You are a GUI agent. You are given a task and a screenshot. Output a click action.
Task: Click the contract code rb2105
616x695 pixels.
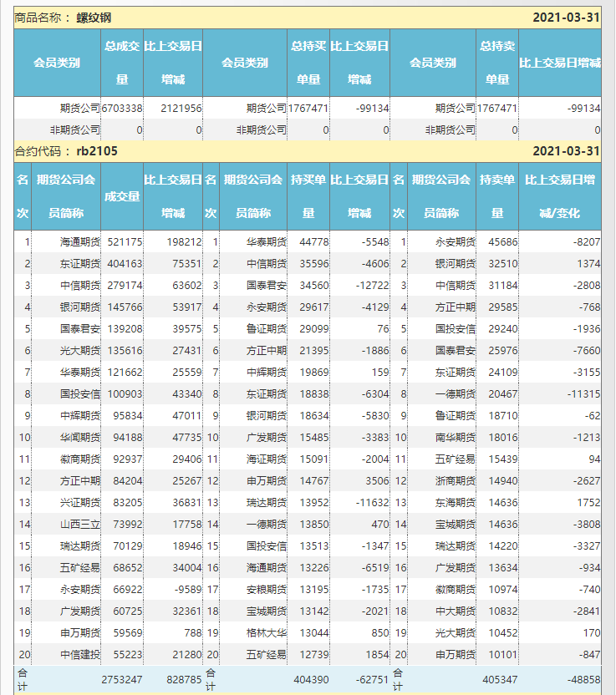pos(96,151)
